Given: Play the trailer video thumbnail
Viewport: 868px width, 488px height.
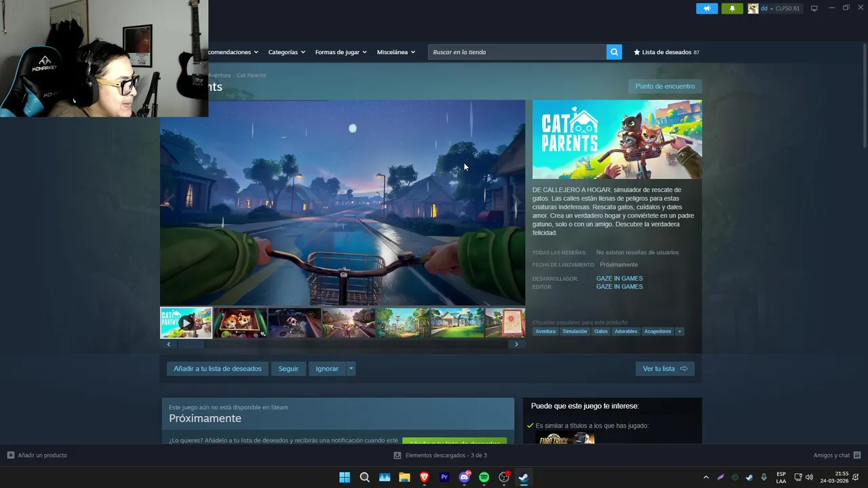Looking at the screenshot, I should (186, 323).
